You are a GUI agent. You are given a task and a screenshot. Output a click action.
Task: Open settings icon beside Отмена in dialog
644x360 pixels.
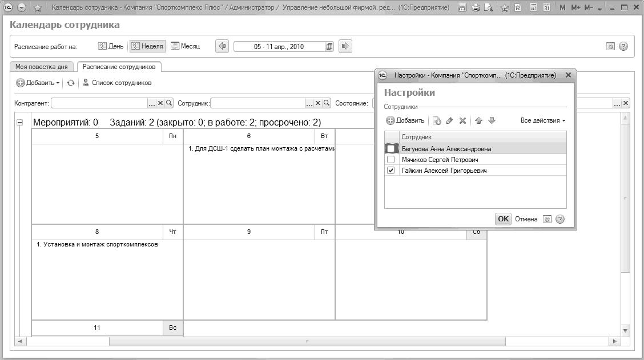pyautogui.click(x=547, y=219)
